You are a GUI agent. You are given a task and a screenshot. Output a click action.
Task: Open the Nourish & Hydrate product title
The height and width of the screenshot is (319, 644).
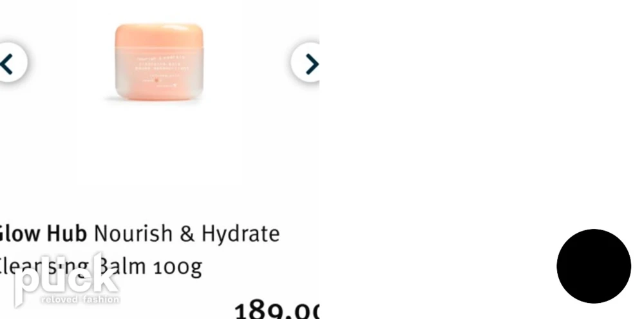pyautogui.click(x=187, y=233)
